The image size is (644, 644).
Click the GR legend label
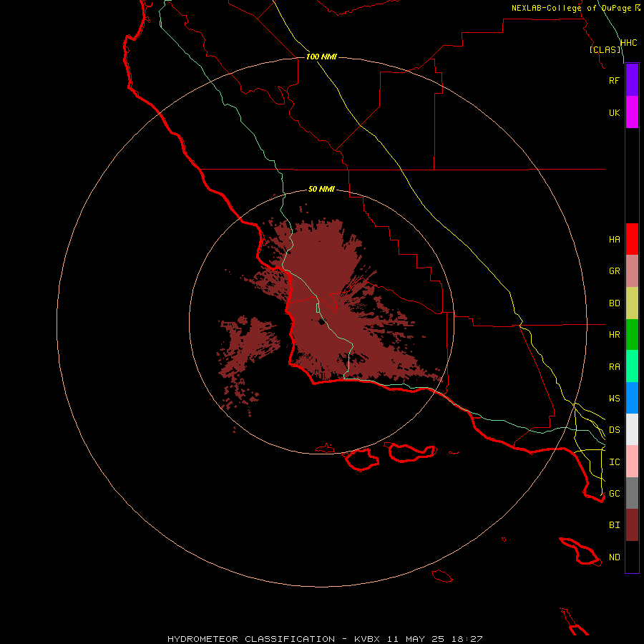point(615,271)
